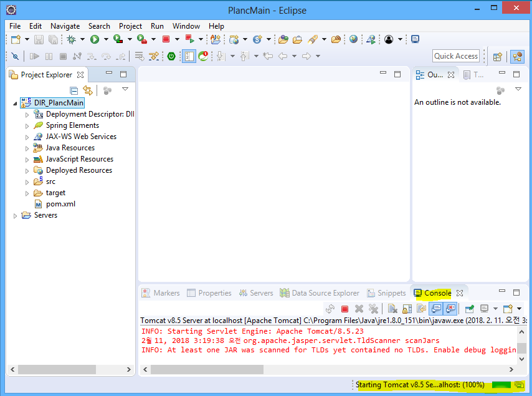The width and height of the screenshot is (532, 396).
Task: Collapse the DIR_PlancMain project node
Action: click(16, 103)
